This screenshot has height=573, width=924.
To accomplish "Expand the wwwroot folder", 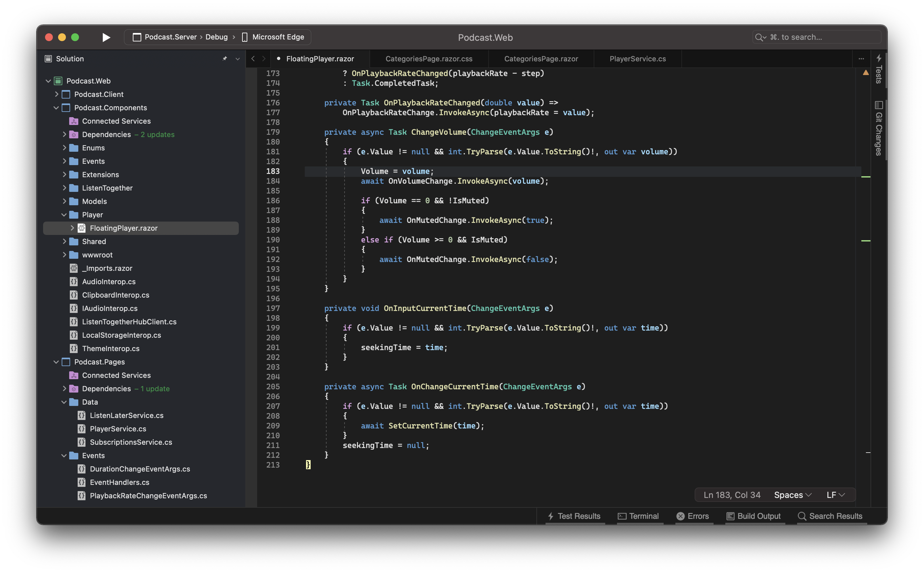I will 64,255.
